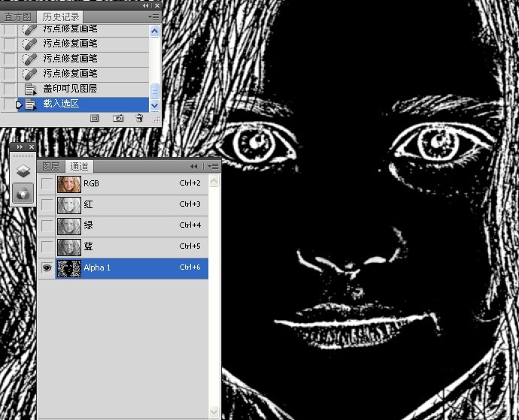Switch to the 历史记录 tab
The height and width of the screenshot is (420, 519).
click(x=61, y=17)
